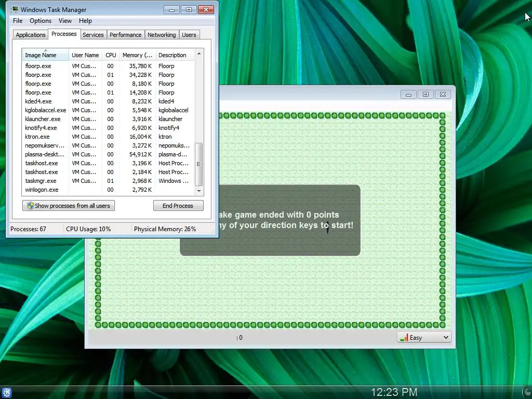The height and width of the screenshot is (399, 532).
Task: Select floorp.exe row with 34,228 K memory
Action: coord(108,75)
